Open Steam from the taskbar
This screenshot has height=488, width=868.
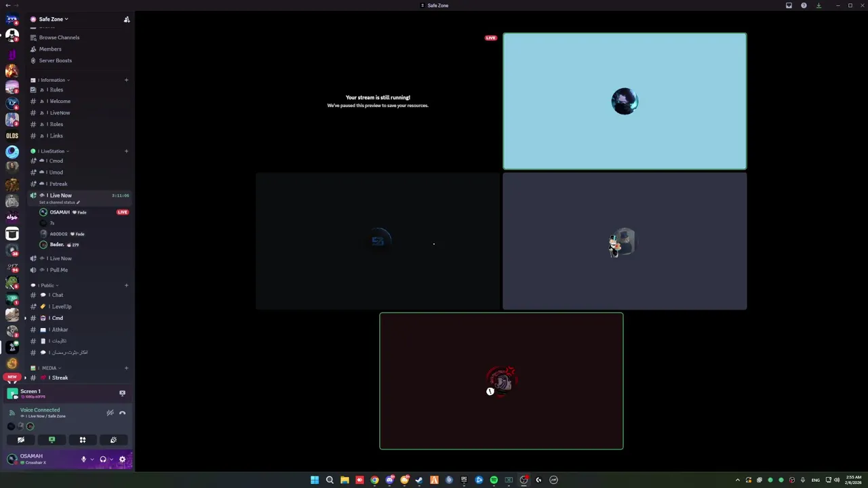(x=419, y=480)
